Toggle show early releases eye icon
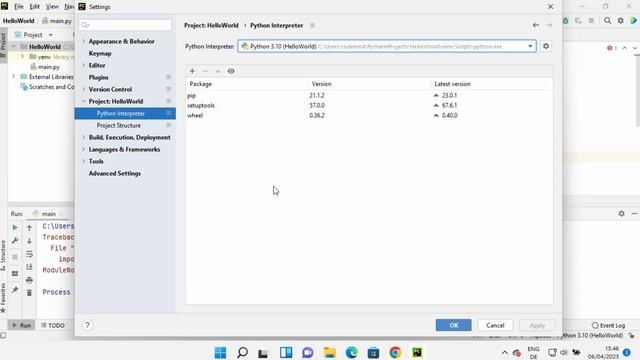Screen dimensions: 640x360 click(231, 71)
